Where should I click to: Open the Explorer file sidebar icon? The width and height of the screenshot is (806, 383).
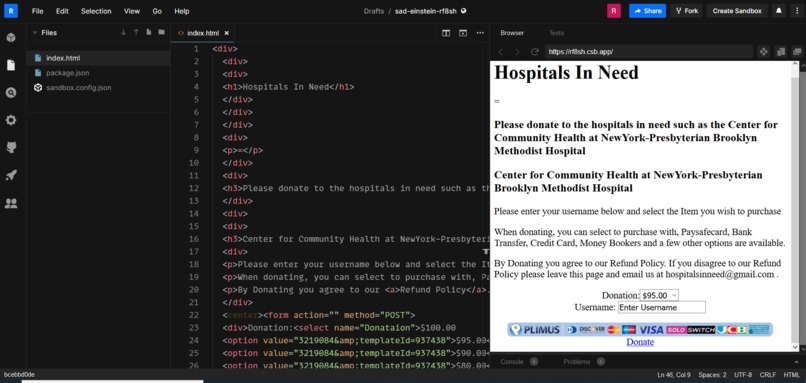[x=11, y=65]
